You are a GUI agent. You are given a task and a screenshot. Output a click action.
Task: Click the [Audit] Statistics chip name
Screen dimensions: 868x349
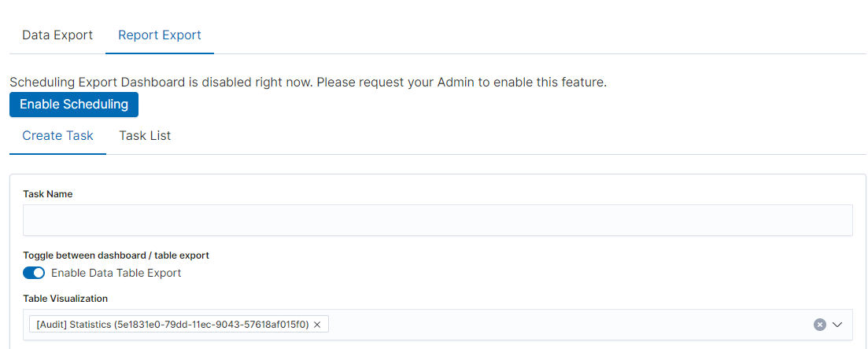tap(73, 325)
